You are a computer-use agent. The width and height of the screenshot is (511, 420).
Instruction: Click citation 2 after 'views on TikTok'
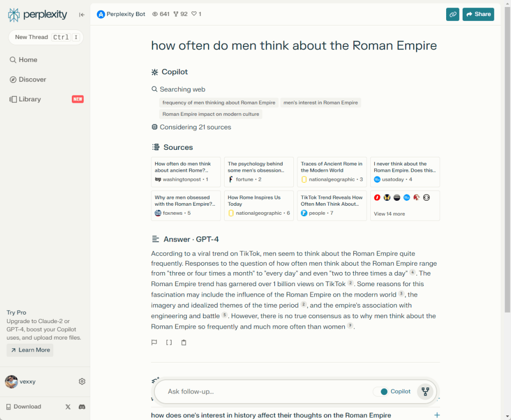pyautogui.click(x=350, y=283)
